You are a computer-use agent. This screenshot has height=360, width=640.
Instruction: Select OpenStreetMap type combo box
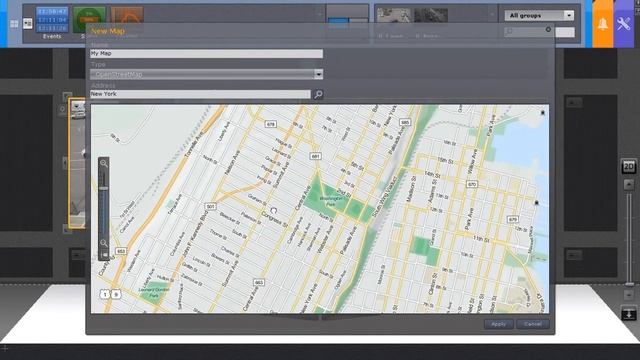click(207, 74)
